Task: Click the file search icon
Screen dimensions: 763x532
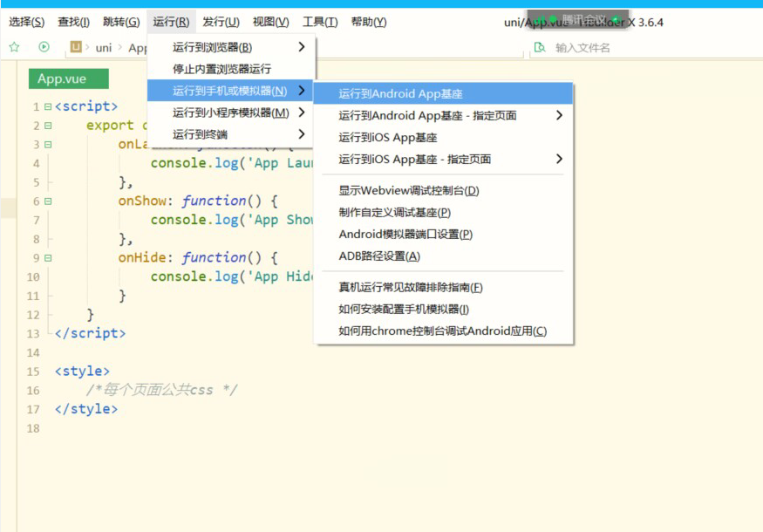Action: click(540, 47)
